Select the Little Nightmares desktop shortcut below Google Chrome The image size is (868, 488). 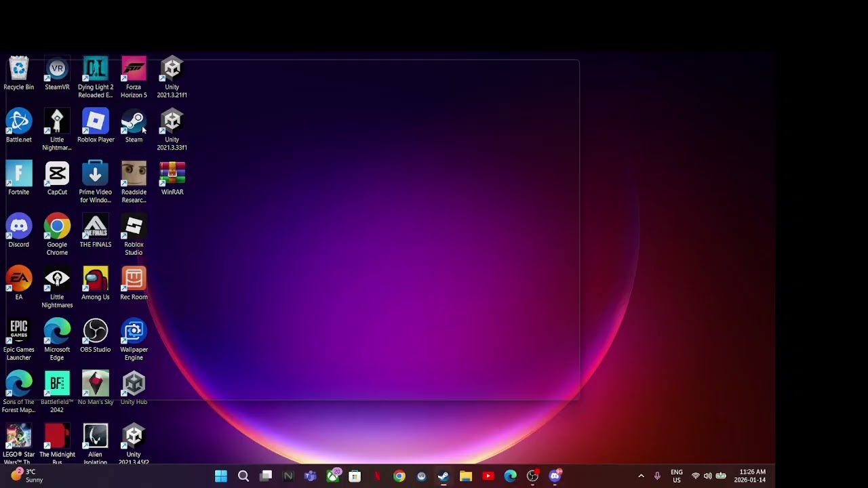pos(57,287)
